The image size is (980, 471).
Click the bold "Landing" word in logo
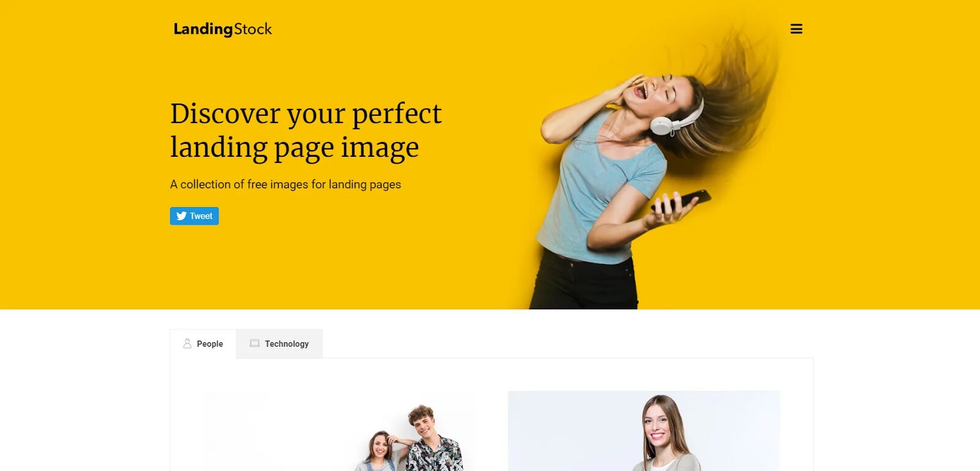(x=203, y=29)
